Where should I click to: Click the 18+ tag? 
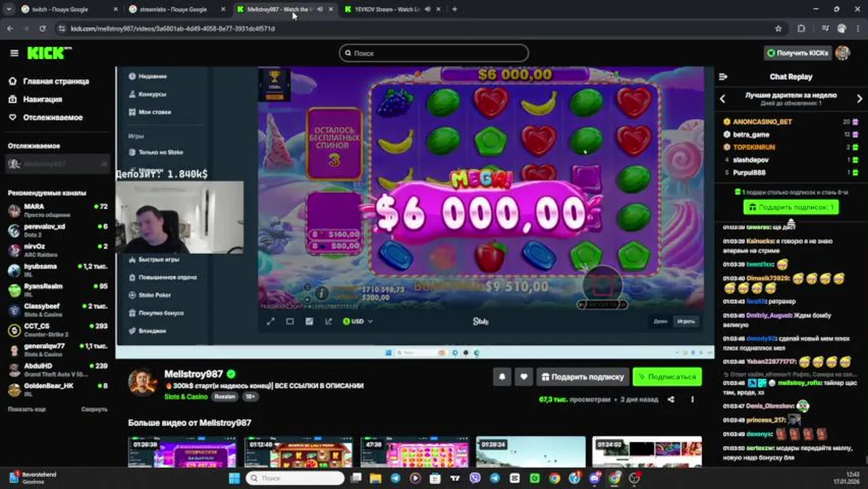tap(250, 397)
